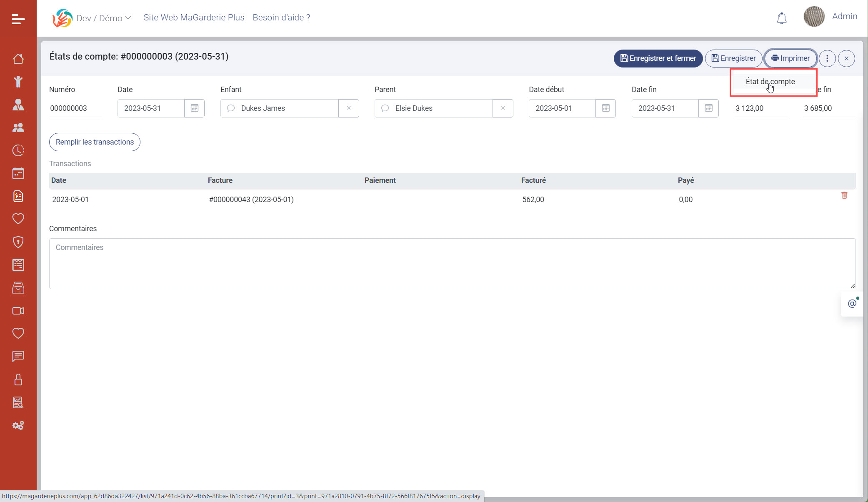Click into the Commentaires text area
Screen dimensions: 868x502
(x=452, y=264)
